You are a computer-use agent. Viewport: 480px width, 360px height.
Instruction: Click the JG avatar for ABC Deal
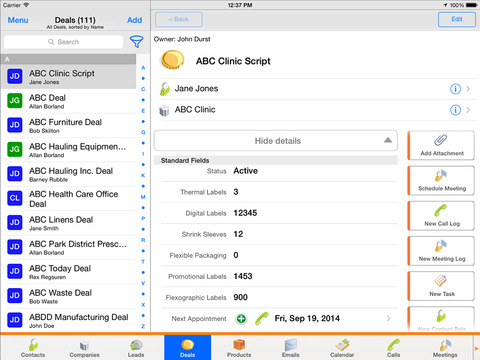pyautogui.click(x=15, y=101)
